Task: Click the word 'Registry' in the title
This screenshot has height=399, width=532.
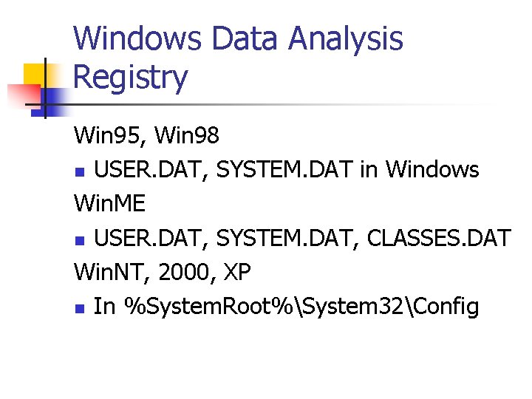Action: tap(131, 77)
